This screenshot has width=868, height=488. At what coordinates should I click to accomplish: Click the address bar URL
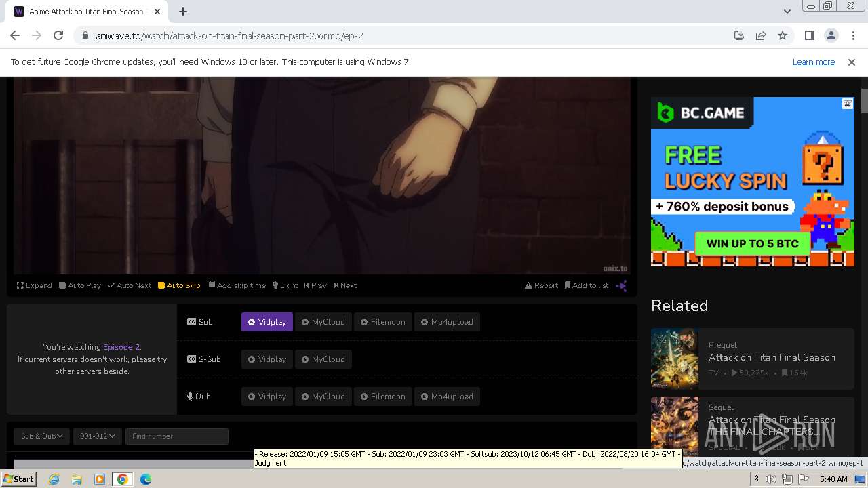229,36
